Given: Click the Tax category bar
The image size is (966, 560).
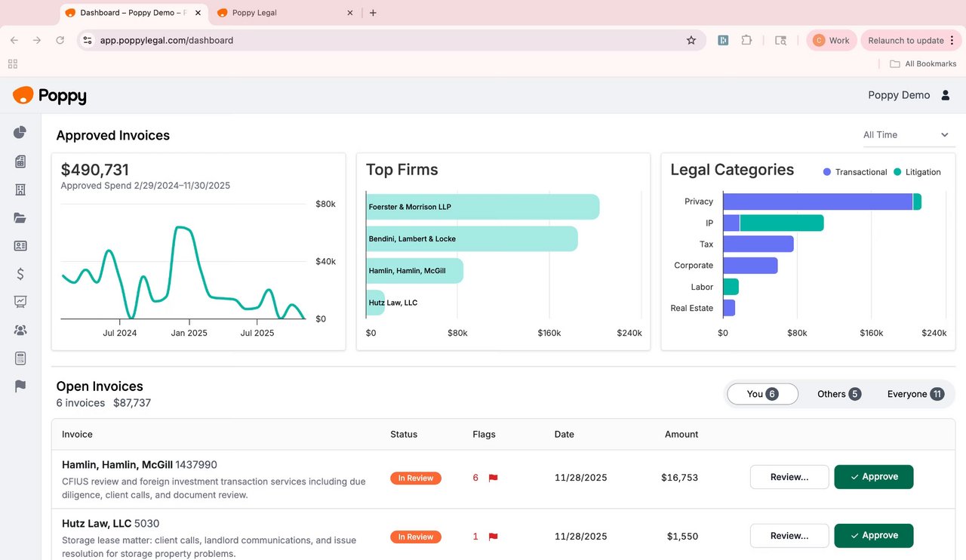Looking at the screenshot, I should 758,244.
